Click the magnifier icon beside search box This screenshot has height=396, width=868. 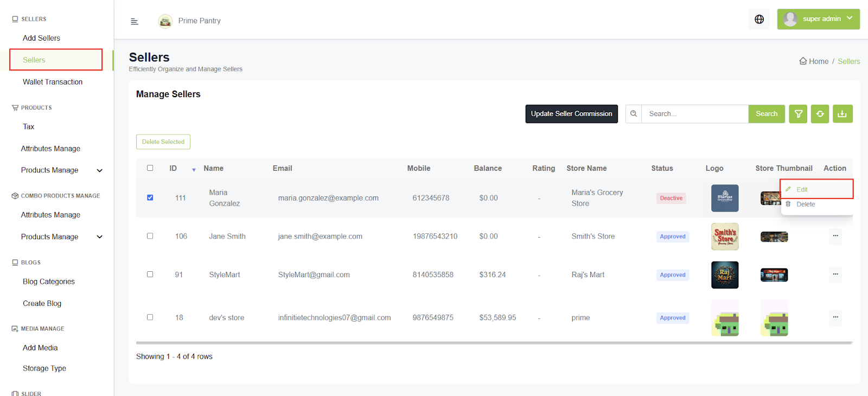point(634,114)
